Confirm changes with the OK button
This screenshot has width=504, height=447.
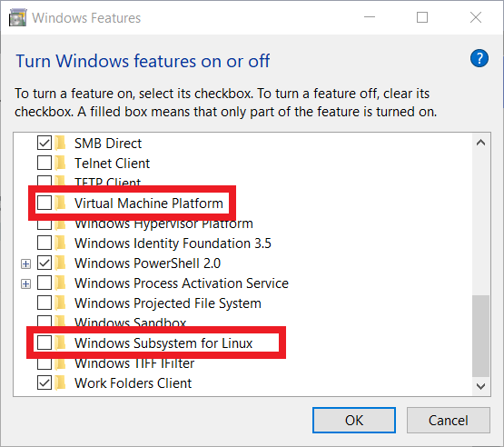[354, 421]
